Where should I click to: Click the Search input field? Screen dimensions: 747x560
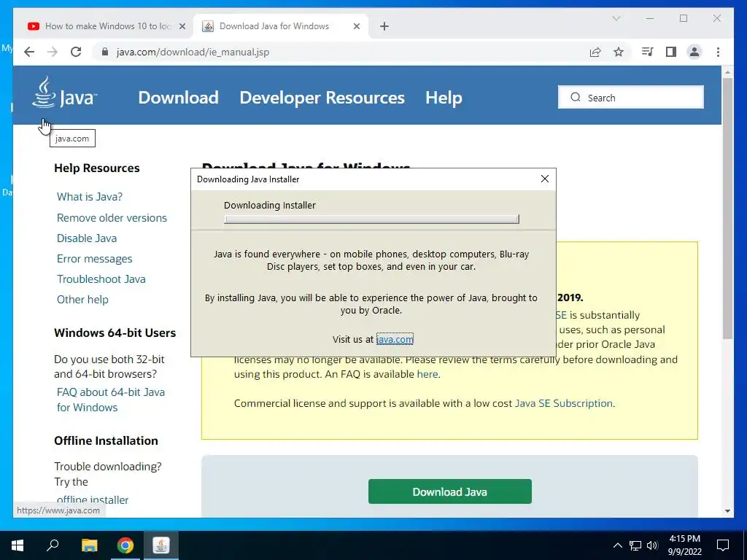click(x=631, y=97)
